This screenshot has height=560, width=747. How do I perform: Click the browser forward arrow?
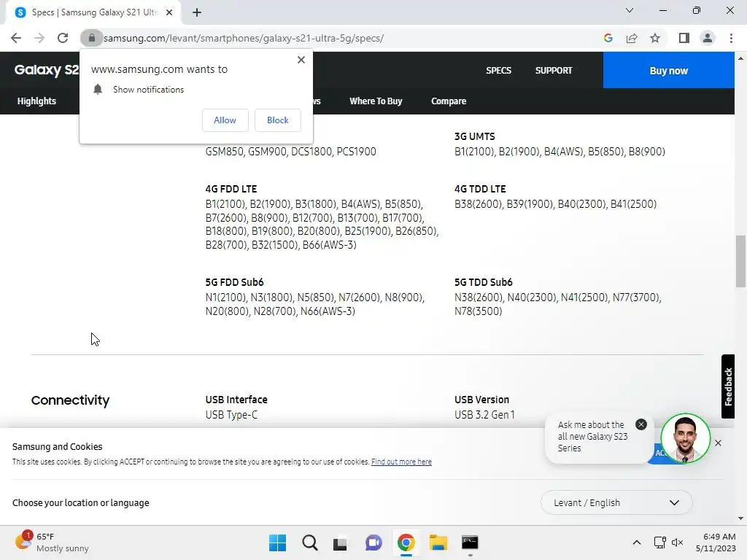pyautogui.click(x=39, y=38)
